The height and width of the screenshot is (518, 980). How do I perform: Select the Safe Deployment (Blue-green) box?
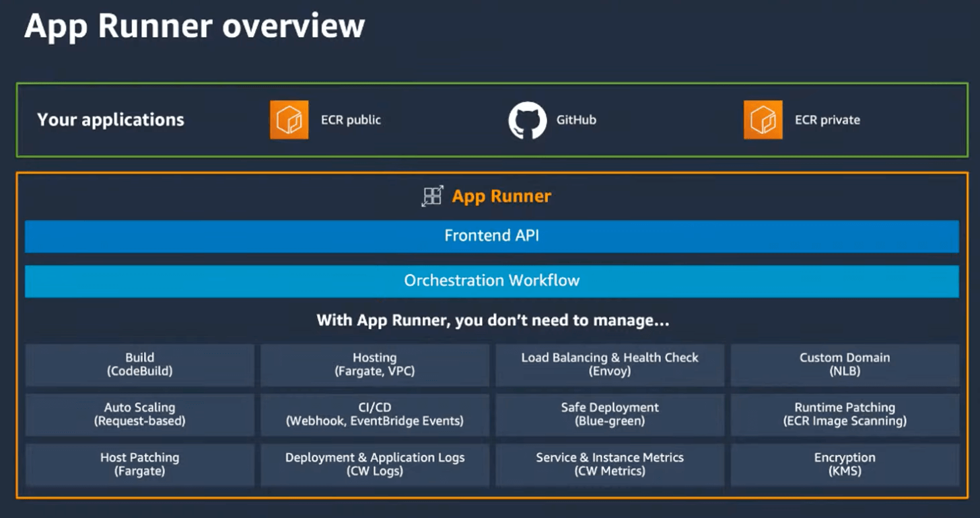pos(610,414)
